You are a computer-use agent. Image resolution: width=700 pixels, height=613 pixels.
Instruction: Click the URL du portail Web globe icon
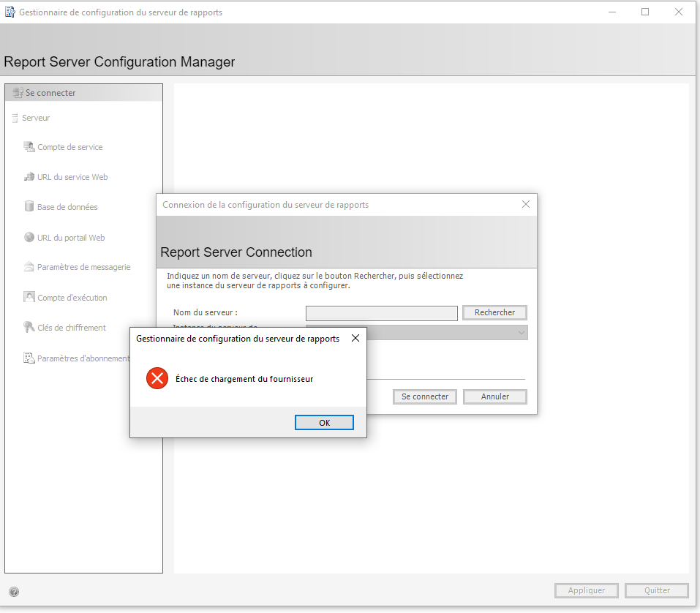[29, 237]
